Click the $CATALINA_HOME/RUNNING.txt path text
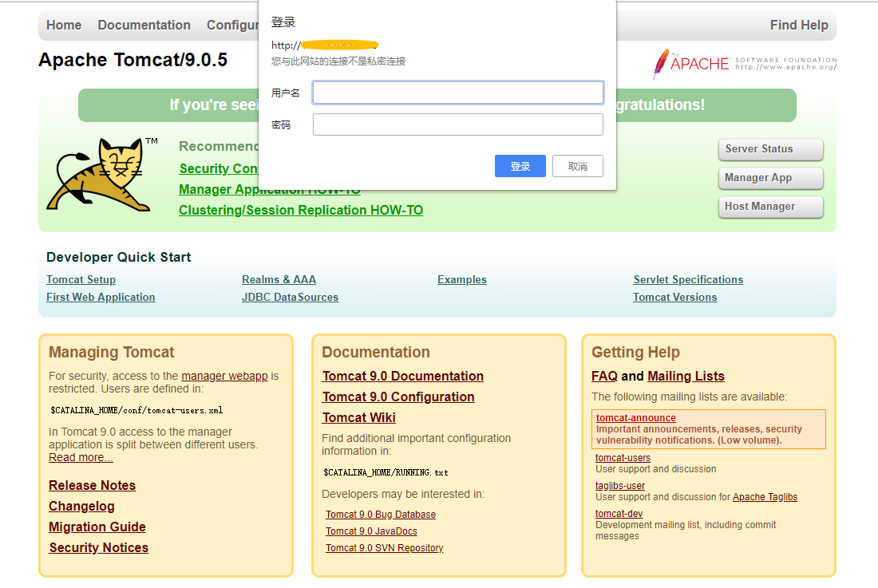This screenshot has width=878, height=588. 386,473
